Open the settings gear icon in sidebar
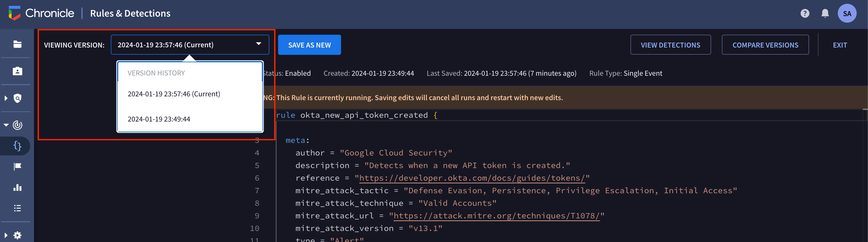This screenshot has height=242, width=868. [18, 235]
